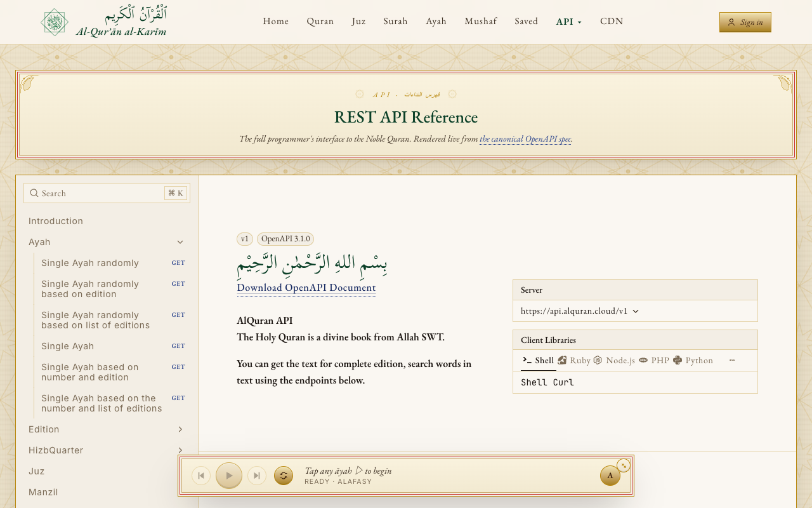Select 'Single Ayah randomly' endpoint

pyautogui.click(x=113, y=263)
